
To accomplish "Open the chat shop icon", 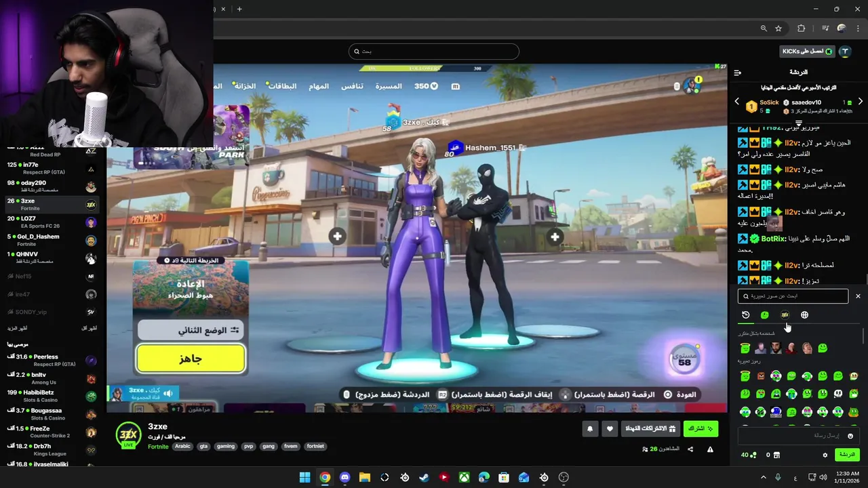I will click(776, 455).
